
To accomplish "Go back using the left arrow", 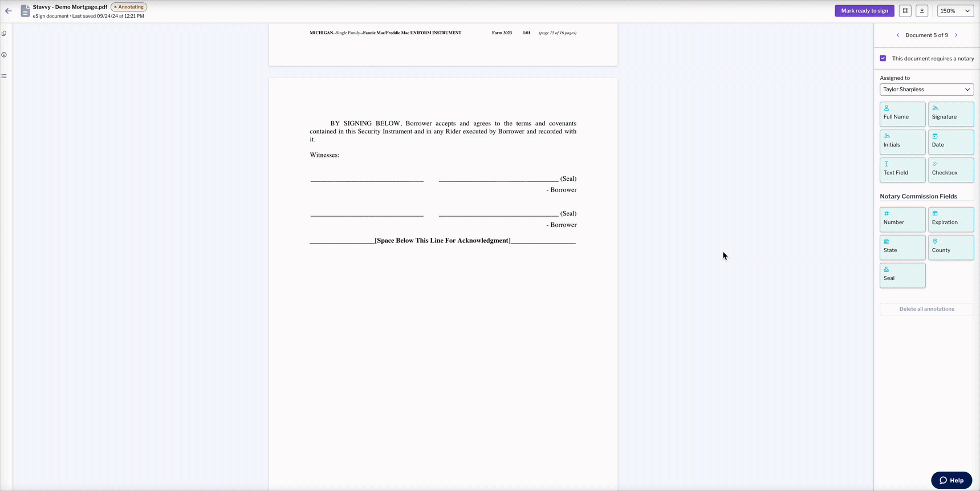I will tap(9, 11).
